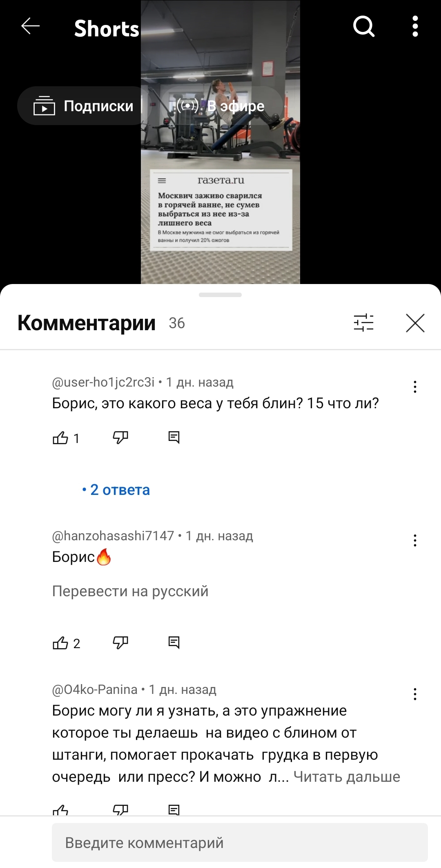
Task: Dislike the @hanzohasashi7147 comment
Action: pyautogui.click(x=120, y=643)
